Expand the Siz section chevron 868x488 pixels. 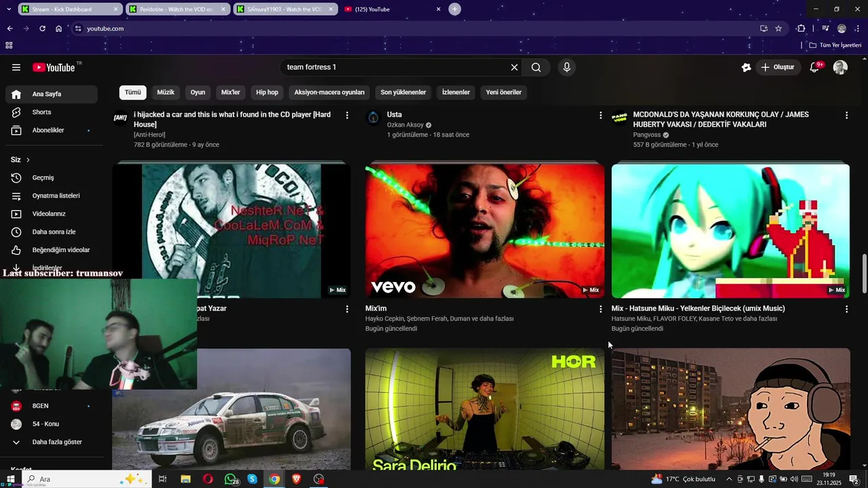coord(28,160)
